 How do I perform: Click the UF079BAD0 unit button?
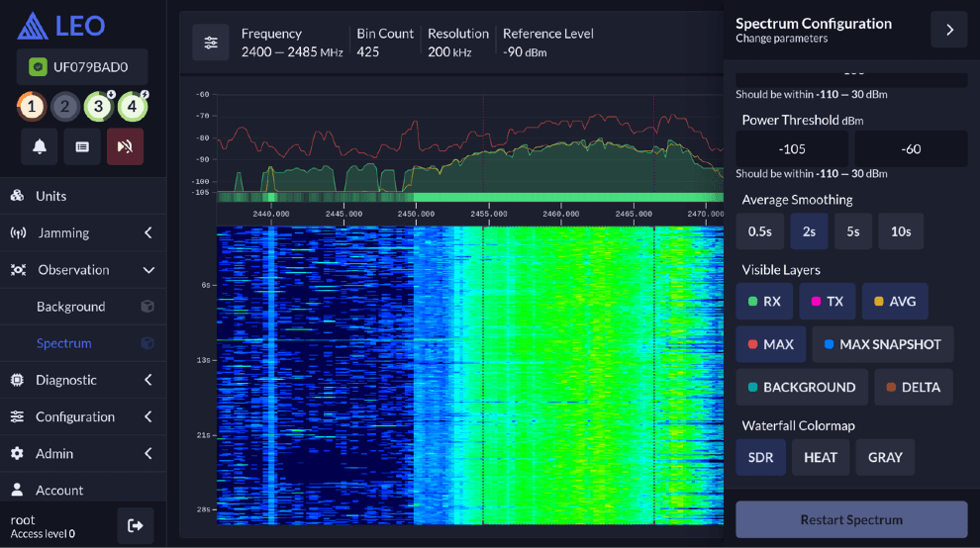(x=82, y=67)
